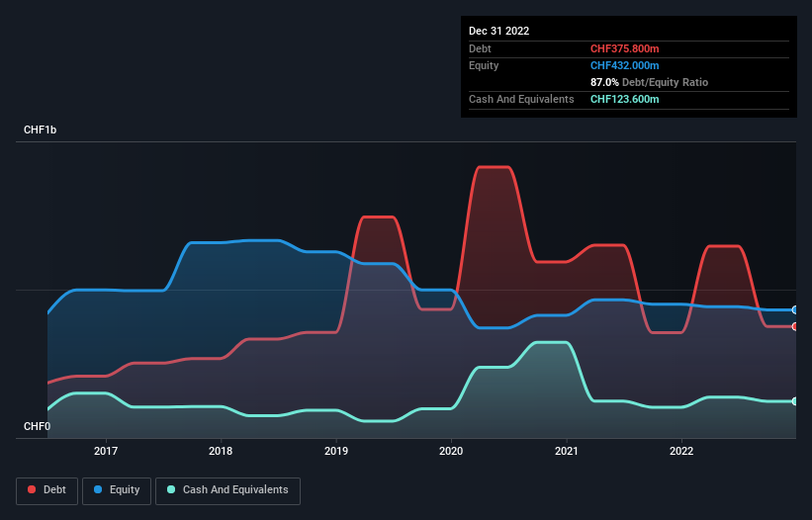This screenshot has width=812, height=520.
Task: Click the 87.0% Debt/Equity Ratio text
Action: [x=650, y=82]
